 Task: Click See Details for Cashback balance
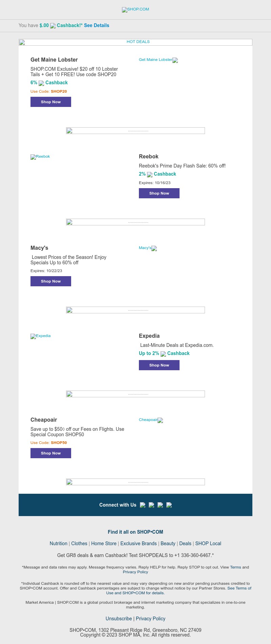(97, 25)
